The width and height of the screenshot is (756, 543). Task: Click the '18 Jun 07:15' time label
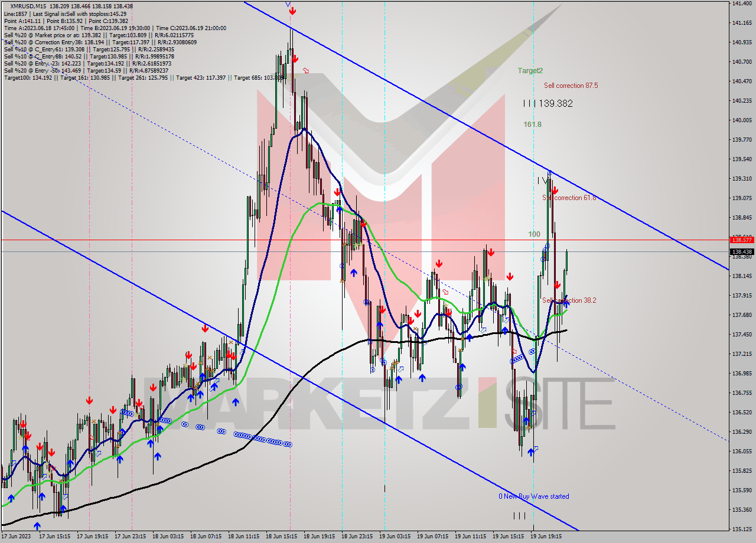click(x=206, y=537)
